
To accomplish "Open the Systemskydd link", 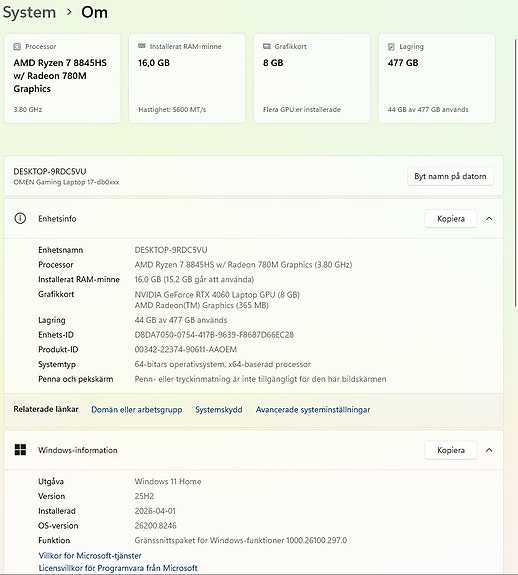I will pyautogui.click(x=219, y=410).
